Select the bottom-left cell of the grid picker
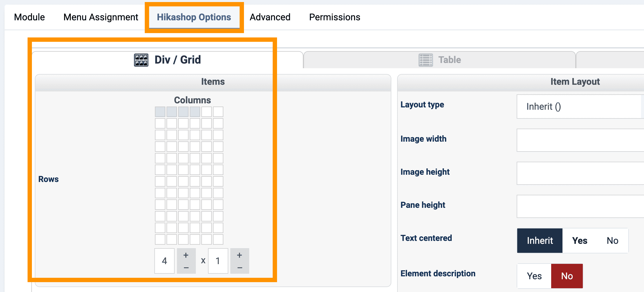The height and width of the screenshot is (292, 644). [160, 239]
